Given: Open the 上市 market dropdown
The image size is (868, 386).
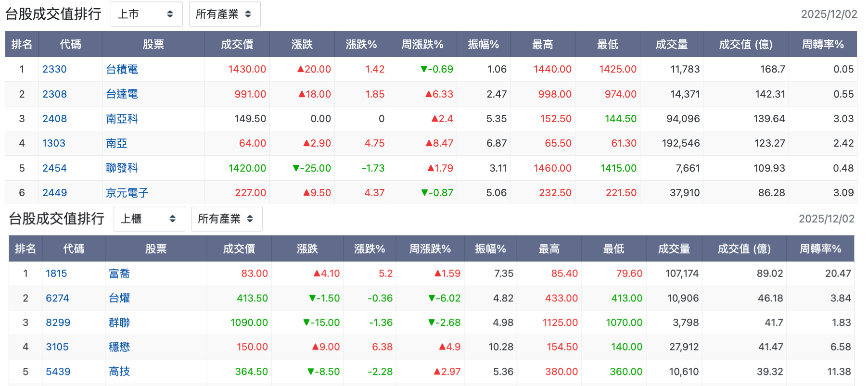Looking at the screenshot, I should pyautogui.click(x=146, y=14).
